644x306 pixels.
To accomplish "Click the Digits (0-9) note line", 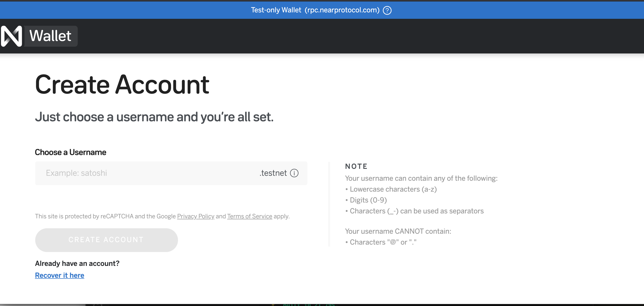I will (x=368, y=200).
